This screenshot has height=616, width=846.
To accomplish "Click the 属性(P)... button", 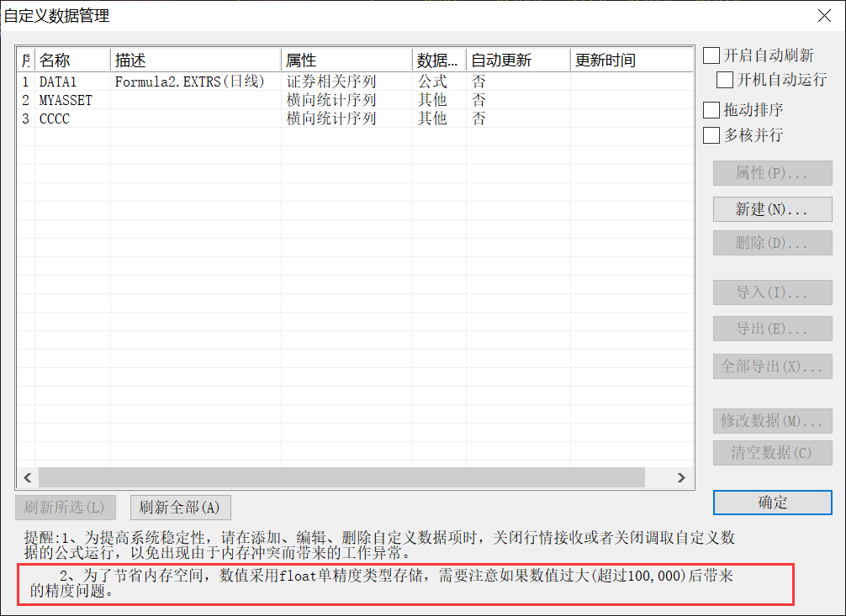I will (773, 173).
